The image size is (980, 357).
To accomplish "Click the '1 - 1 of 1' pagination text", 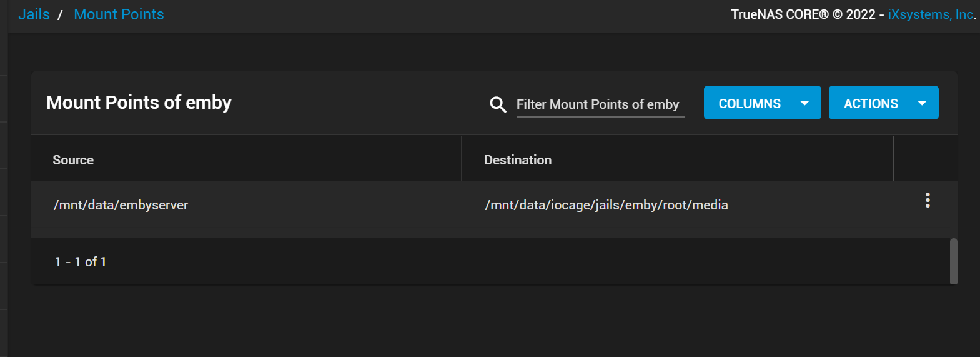I will point(81,262).
